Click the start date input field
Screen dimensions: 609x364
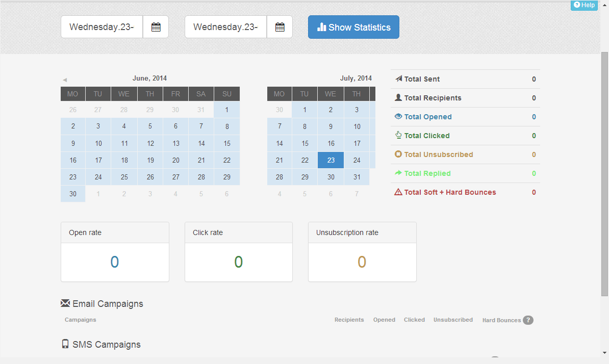pyautogui.click(x=102, y=27)
